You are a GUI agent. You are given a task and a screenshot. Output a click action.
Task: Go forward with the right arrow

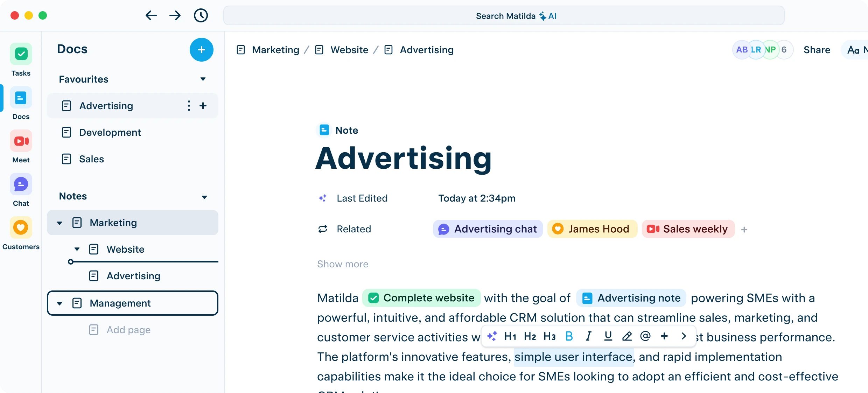(x=175, y=15)
